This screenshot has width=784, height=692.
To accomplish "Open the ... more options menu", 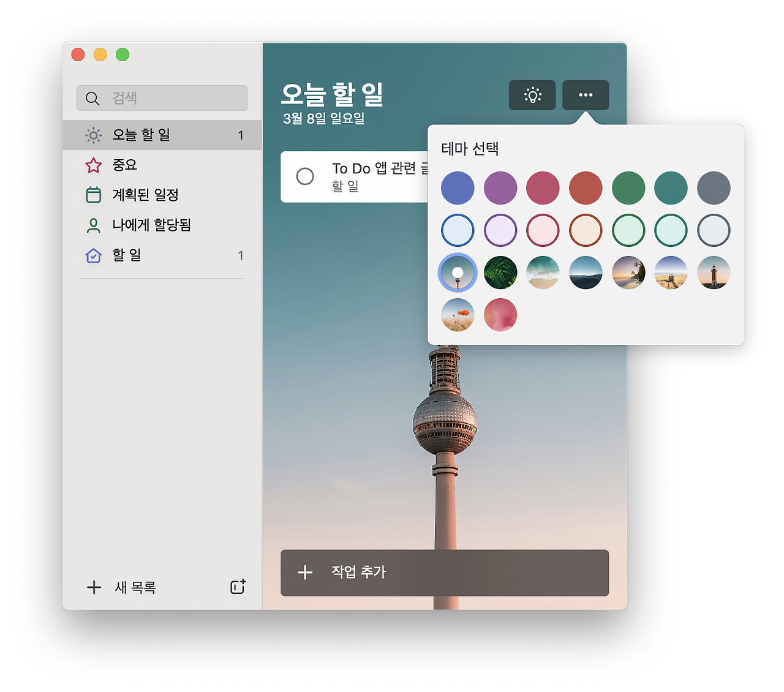I will (x=585, y=95).
